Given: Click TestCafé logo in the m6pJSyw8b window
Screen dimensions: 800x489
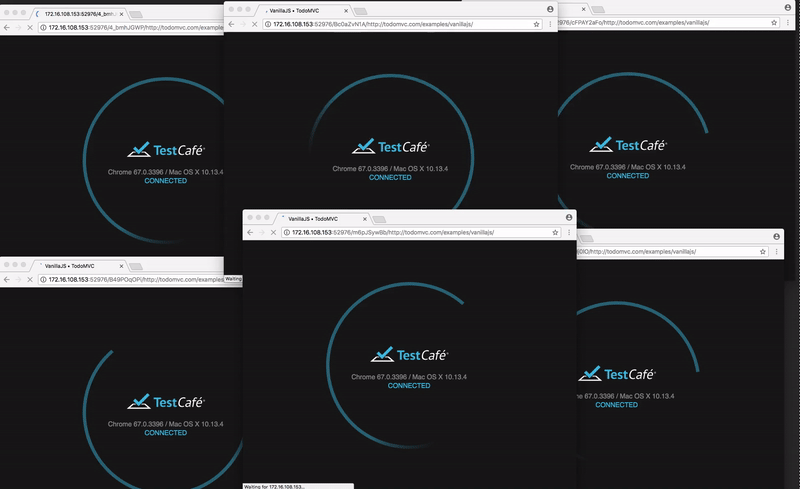Looking at the screenshot, I should pyautogui.click(x=409, y=355).
